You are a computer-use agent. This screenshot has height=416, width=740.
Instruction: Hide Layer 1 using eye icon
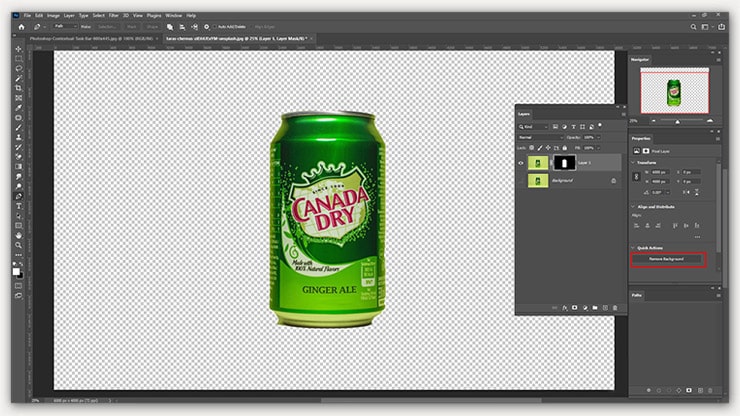[x=522, y=161]
